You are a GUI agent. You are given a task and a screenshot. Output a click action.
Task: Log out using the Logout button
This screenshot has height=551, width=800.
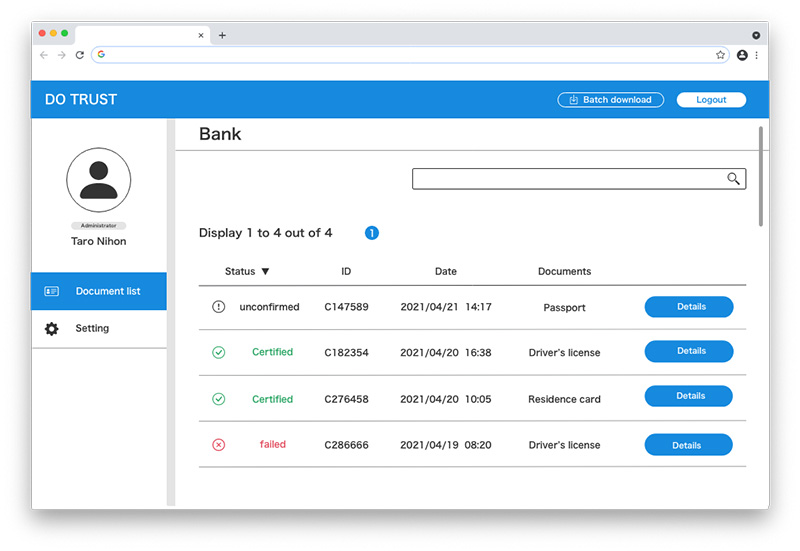tap(711, 100)
